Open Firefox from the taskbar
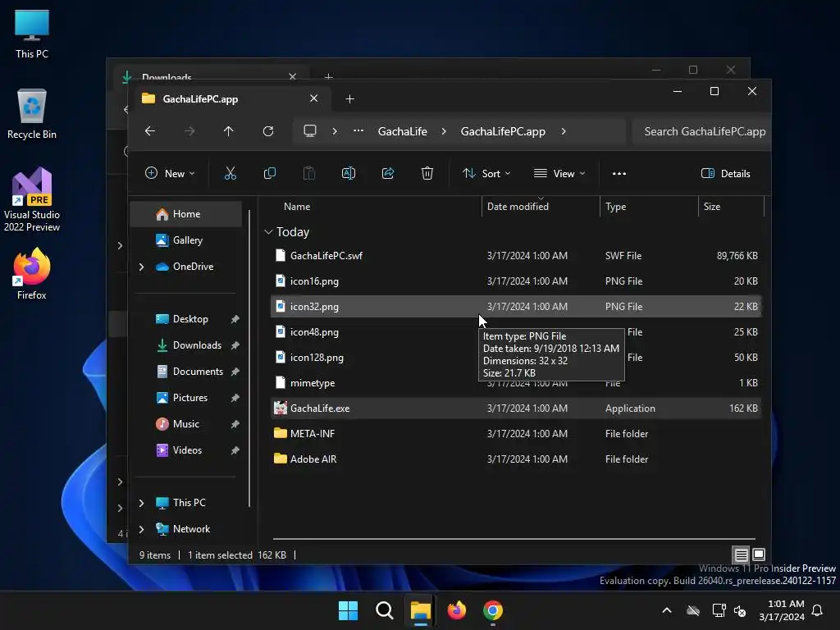The width and height of the screenshot is (840, 630). tap(456, 610)
